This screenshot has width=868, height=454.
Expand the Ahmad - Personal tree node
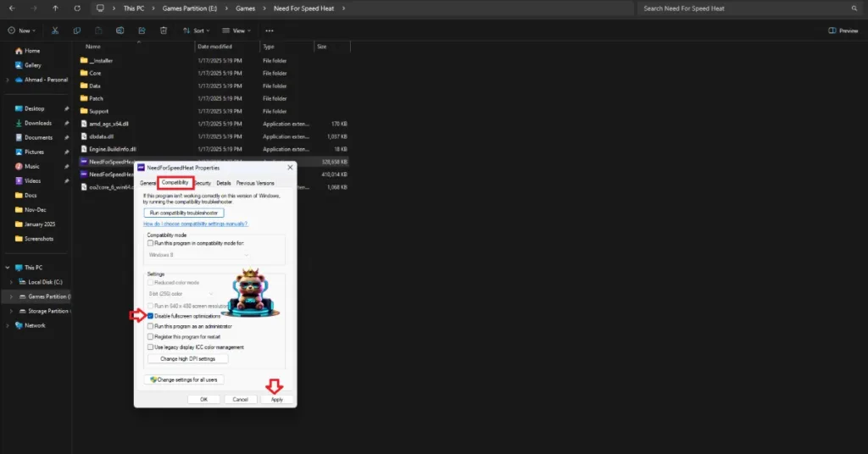pyautogui.click(x=7, y=80)
